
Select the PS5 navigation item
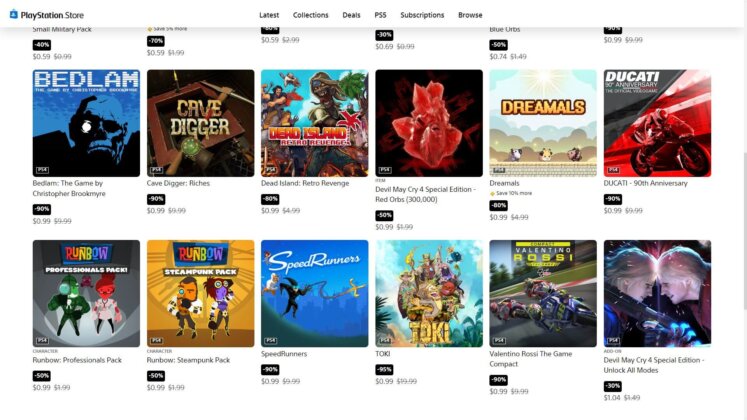coord(380,15)
